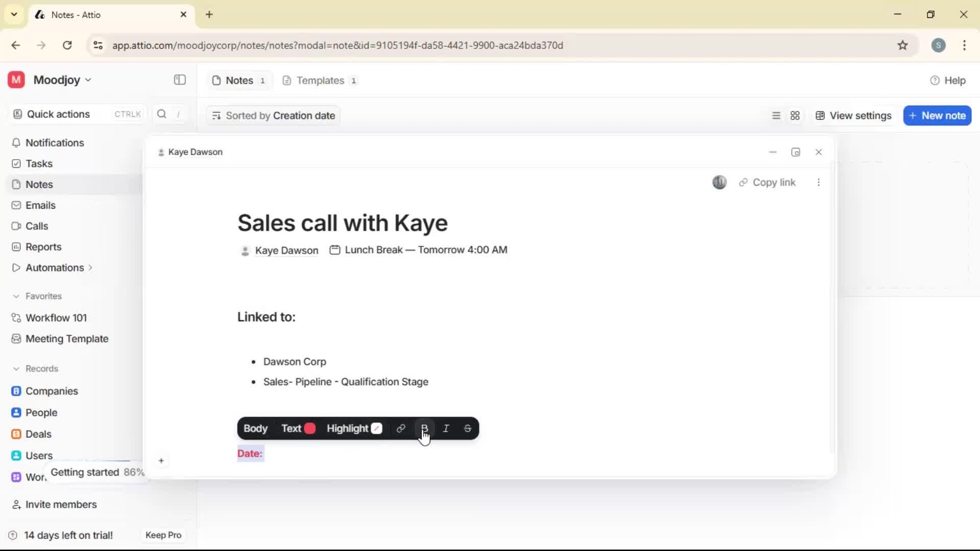The image size is (980, 551).
Task: Switch to the Templates tab
Action: click(x=320, y=80)
